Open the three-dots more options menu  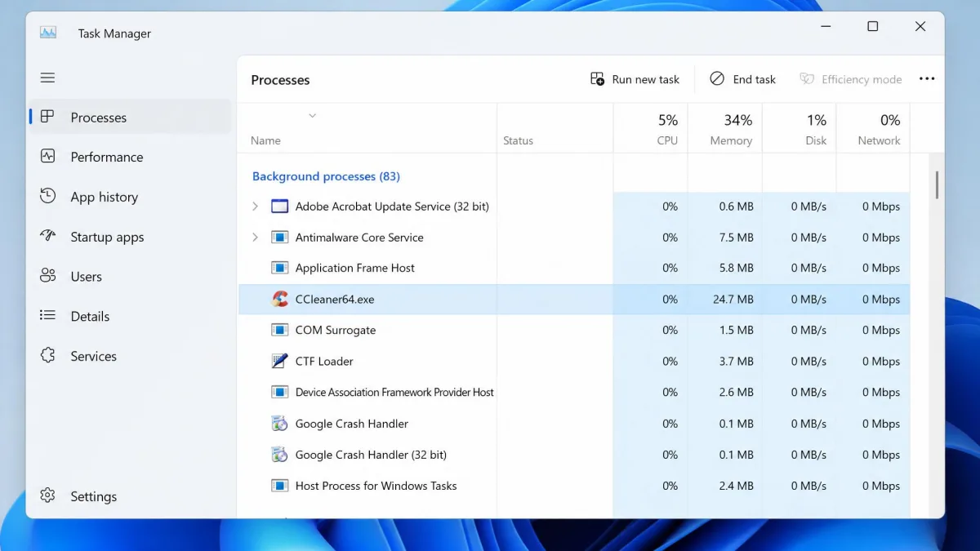pos(927,78)
